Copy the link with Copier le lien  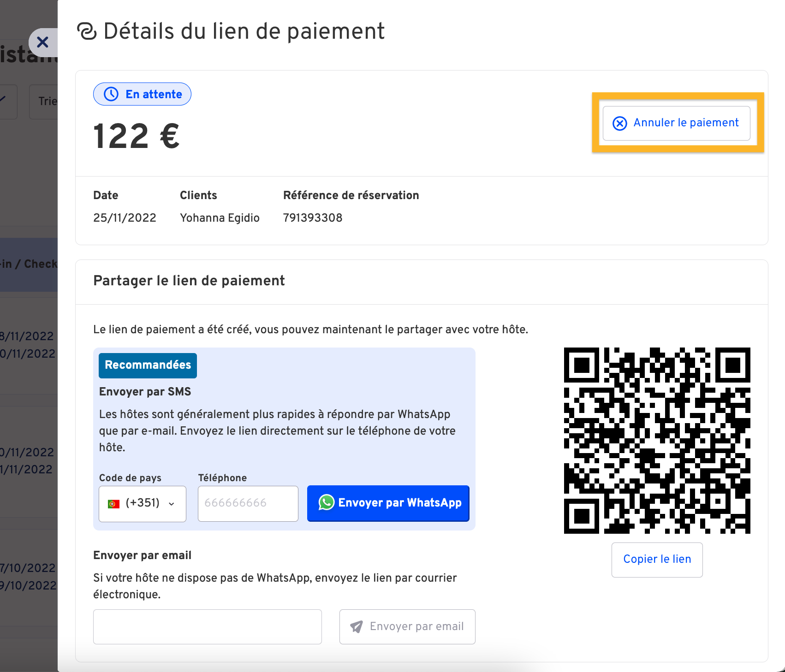click(x=657, y=560)
